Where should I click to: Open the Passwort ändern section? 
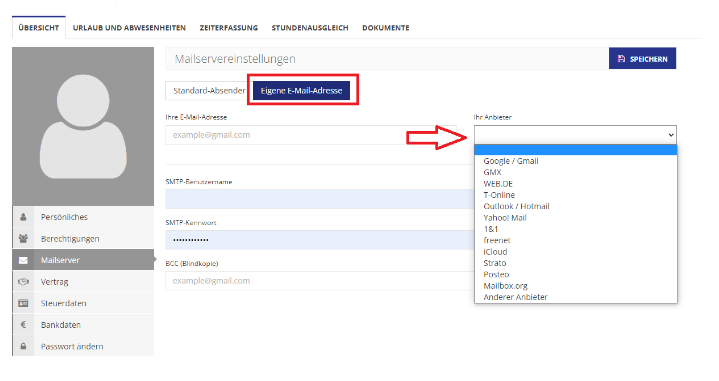83,346
